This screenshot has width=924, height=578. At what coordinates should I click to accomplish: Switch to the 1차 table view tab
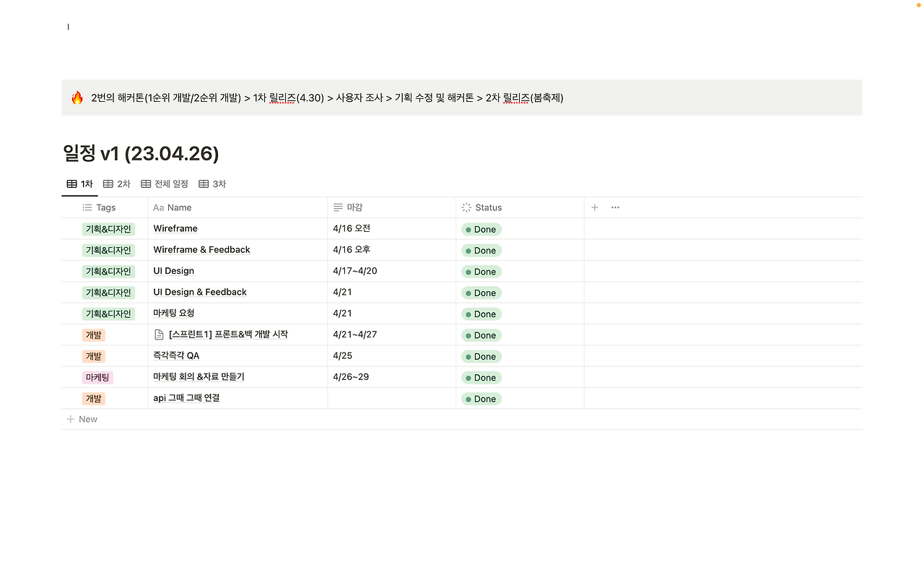tap(79, 184)
